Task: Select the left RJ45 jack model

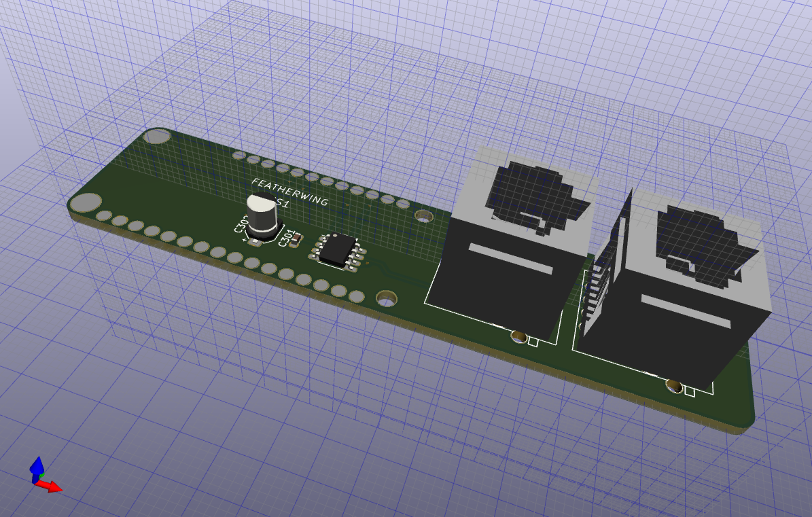Action: (x=512, y=243)
